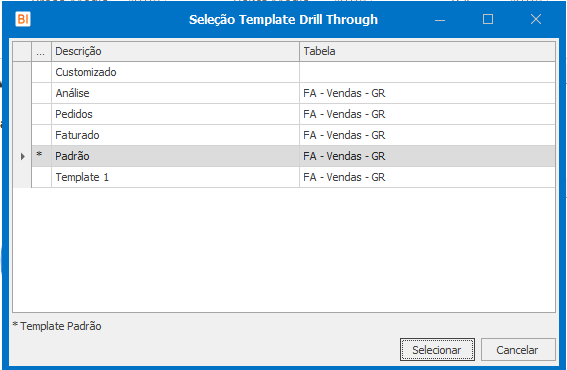
Task: Click the Tabela cell of Pedidos row
Action: coord(427,114)
